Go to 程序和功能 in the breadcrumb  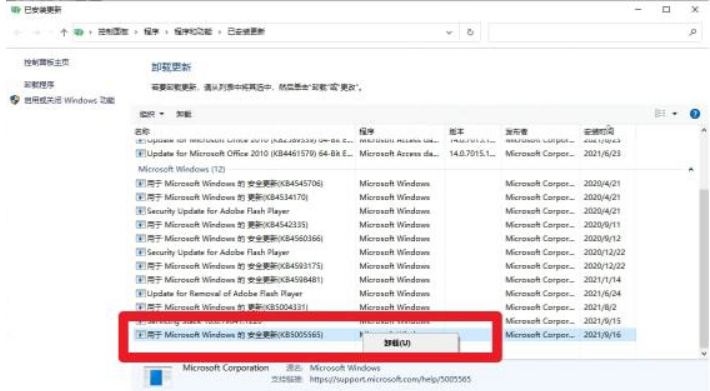coord(193,32)
